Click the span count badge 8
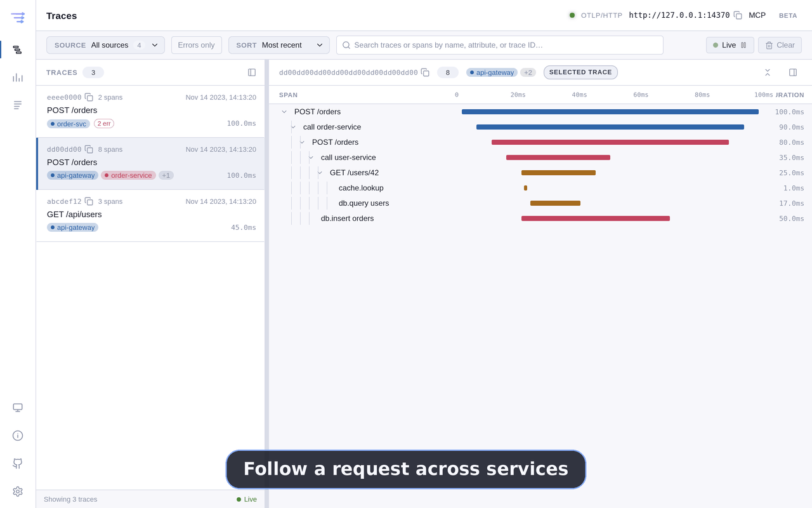The height and width of the screenshot is (508, 812). click(x=448, y=72)
